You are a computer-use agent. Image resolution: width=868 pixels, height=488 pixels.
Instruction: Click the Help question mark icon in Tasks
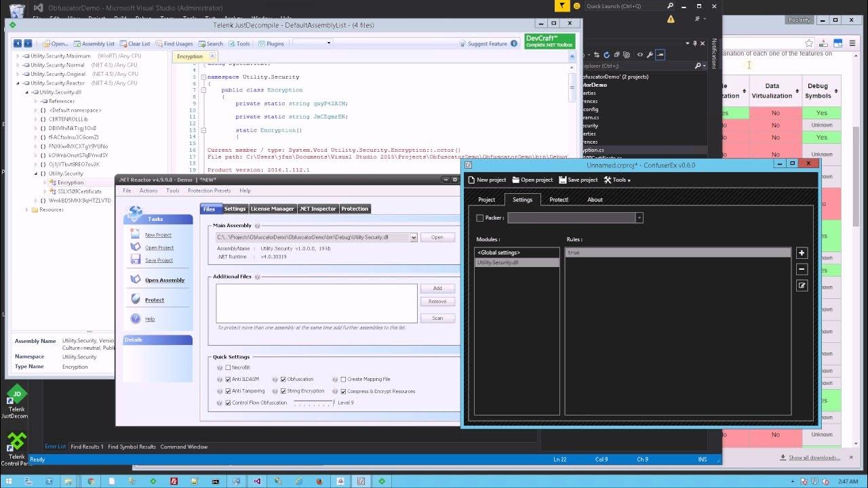click(x=136, y=319)
